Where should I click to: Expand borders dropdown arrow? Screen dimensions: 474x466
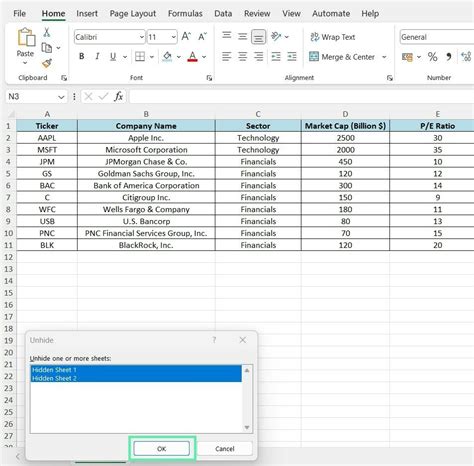pos(152,57)
